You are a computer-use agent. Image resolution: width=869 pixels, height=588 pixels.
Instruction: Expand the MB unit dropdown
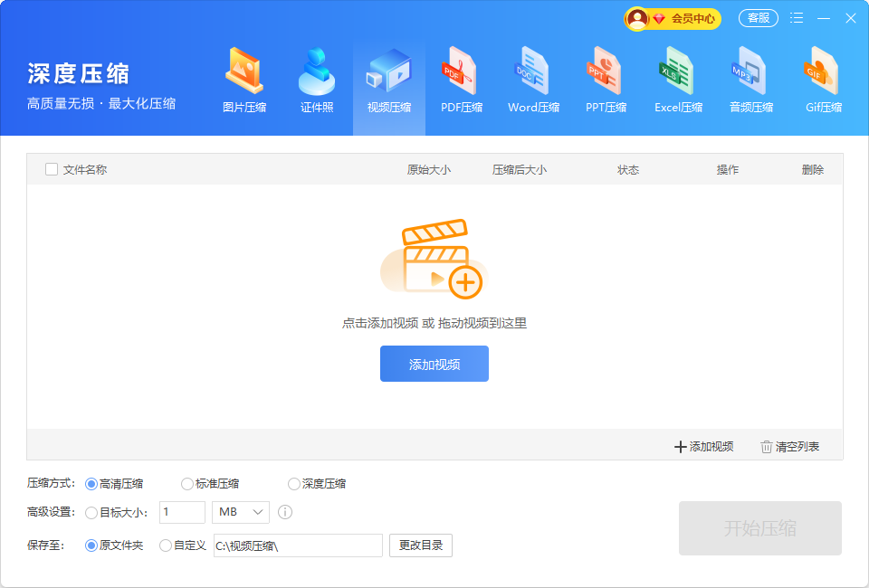click(241, 513)
